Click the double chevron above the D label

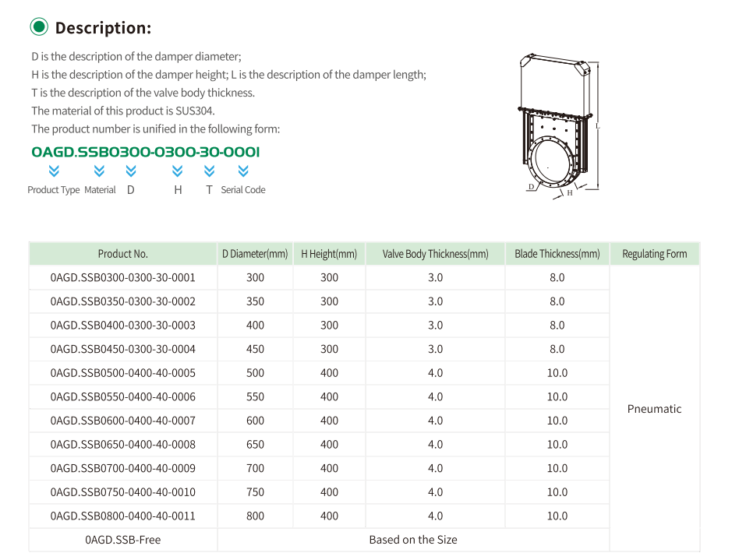click(x=130, y=171)
